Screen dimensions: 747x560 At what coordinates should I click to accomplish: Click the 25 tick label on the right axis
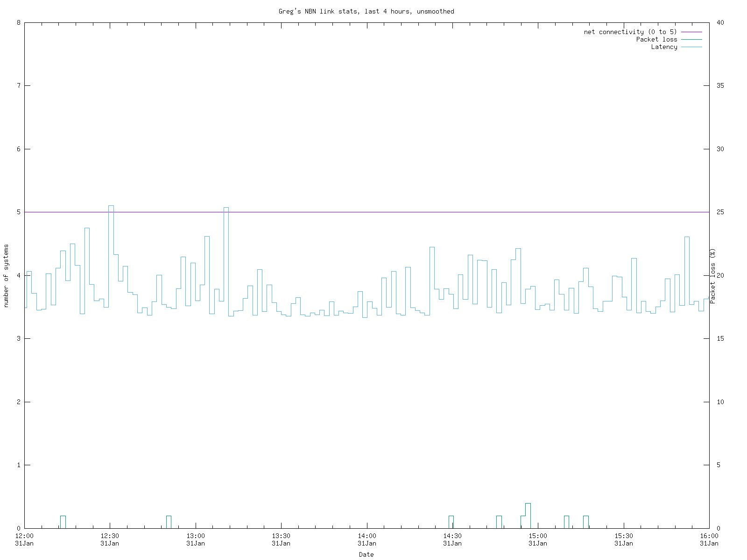pos(720,212)
